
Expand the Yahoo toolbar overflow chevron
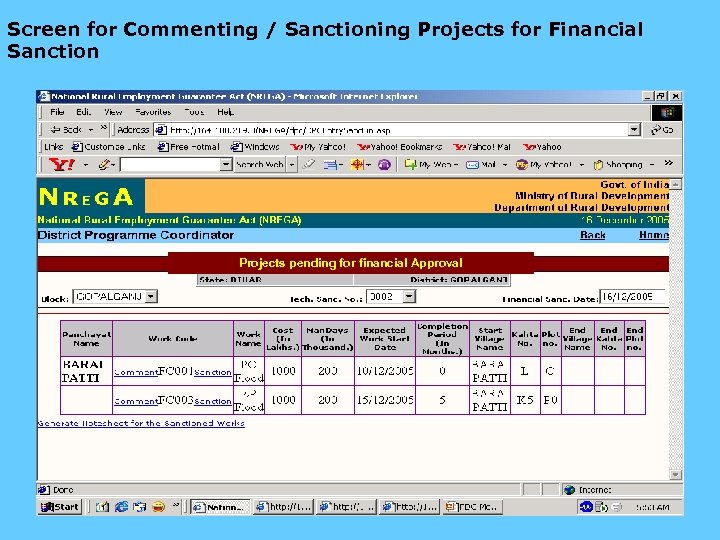click(x=669, y=163)
